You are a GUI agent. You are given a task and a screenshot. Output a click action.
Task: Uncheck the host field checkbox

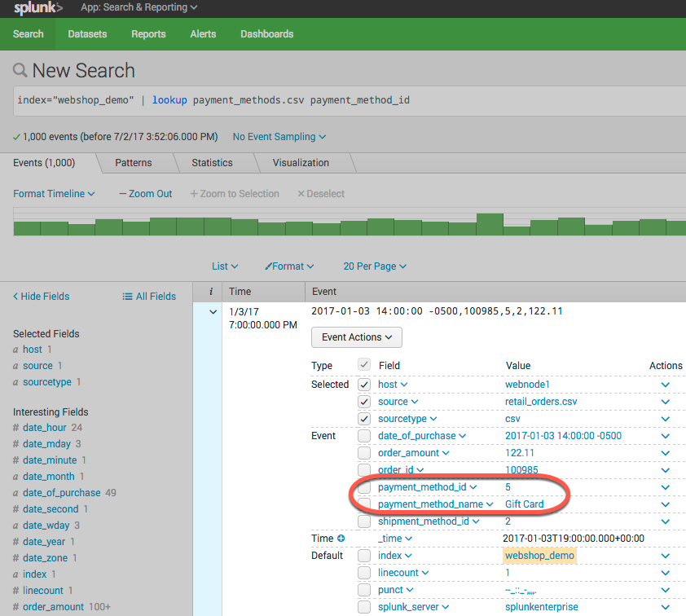pyautogui.click(x=364, y=385)
